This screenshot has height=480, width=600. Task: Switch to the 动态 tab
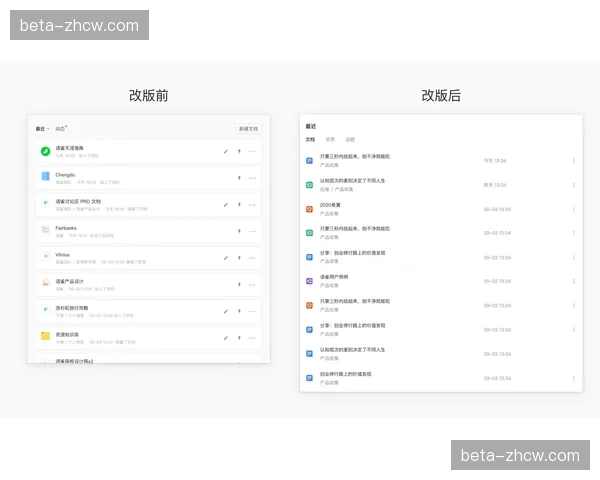[60, 129]
